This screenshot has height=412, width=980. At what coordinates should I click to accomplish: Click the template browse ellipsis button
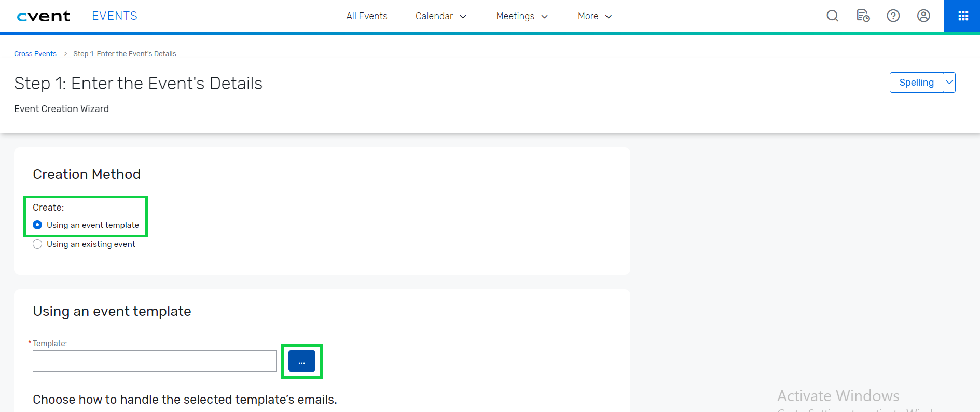click(x=302, y=361)
